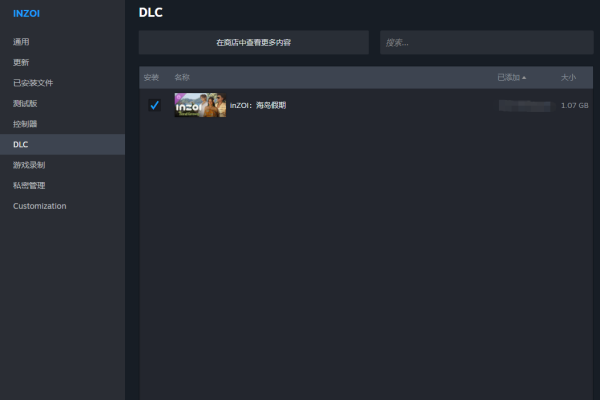Click the INZOI title heading

click(x=26, y=13)
